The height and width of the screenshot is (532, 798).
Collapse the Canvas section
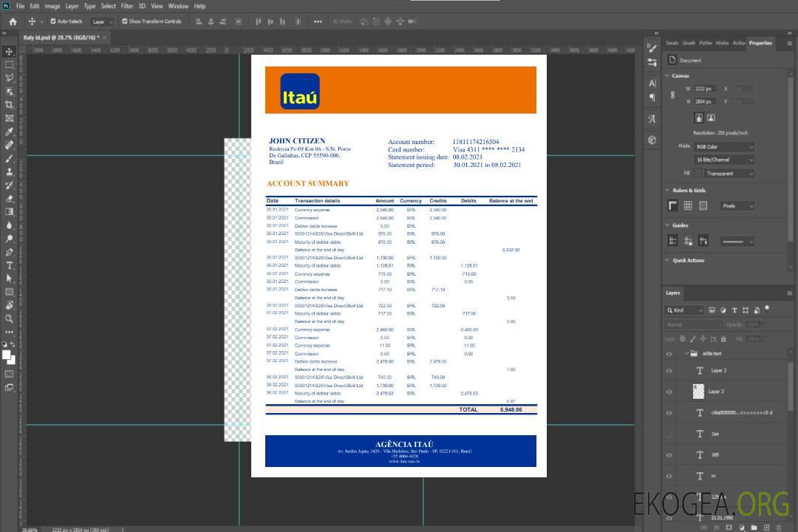click(667, 75)
